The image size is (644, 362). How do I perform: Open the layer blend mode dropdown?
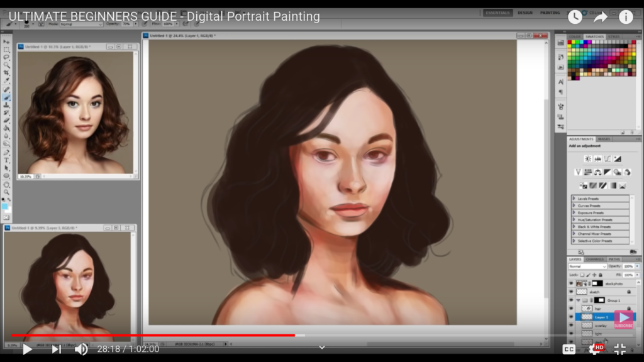(587, 266)
